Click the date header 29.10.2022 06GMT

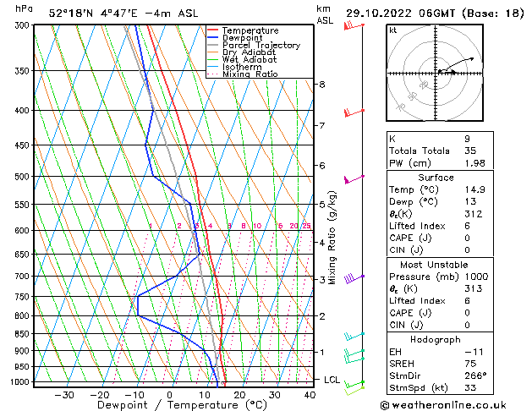pyautogui.click(x=401, y=14)
